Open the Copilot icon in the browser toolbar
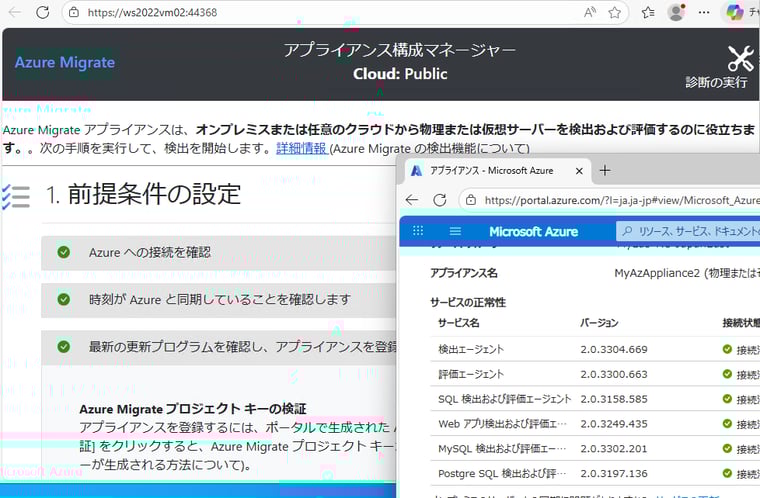This screenshot has height=498, width=760. tap(734, 12)
